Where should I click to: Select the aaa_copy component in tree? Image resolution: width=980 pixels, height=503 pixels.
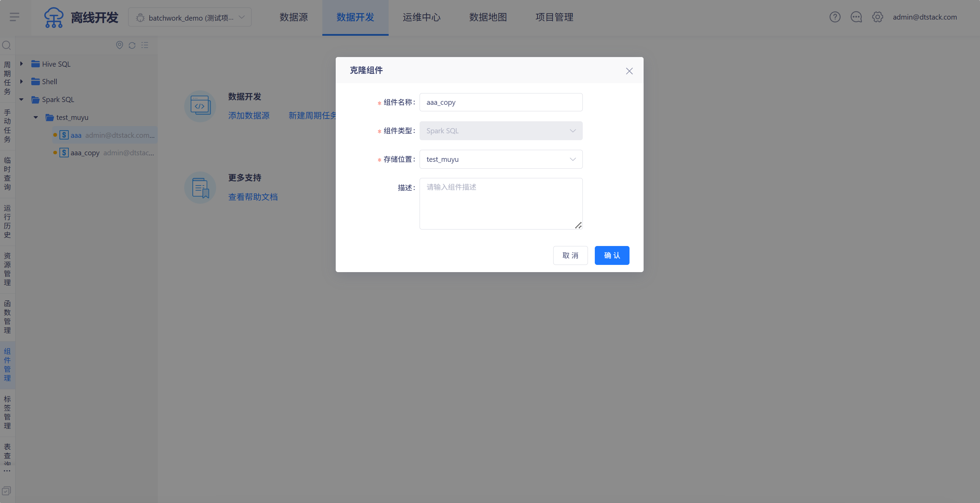click(105, 153)
